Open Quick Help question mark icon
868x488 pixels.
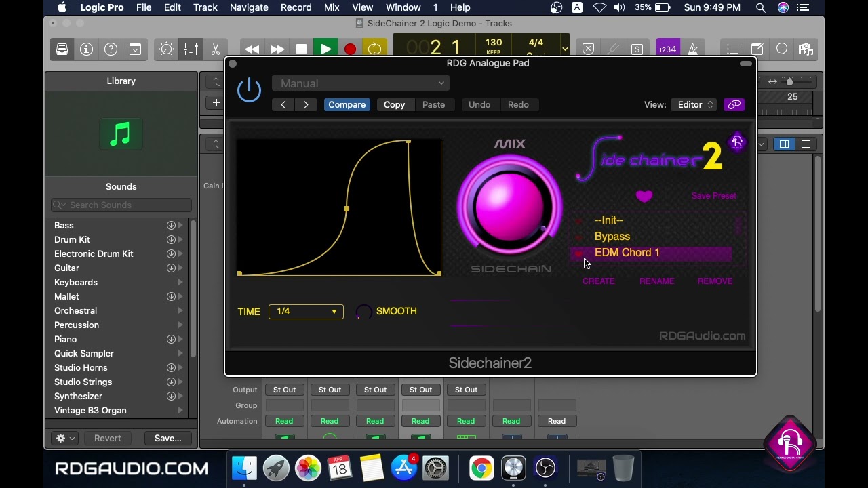tap(111, 49)
